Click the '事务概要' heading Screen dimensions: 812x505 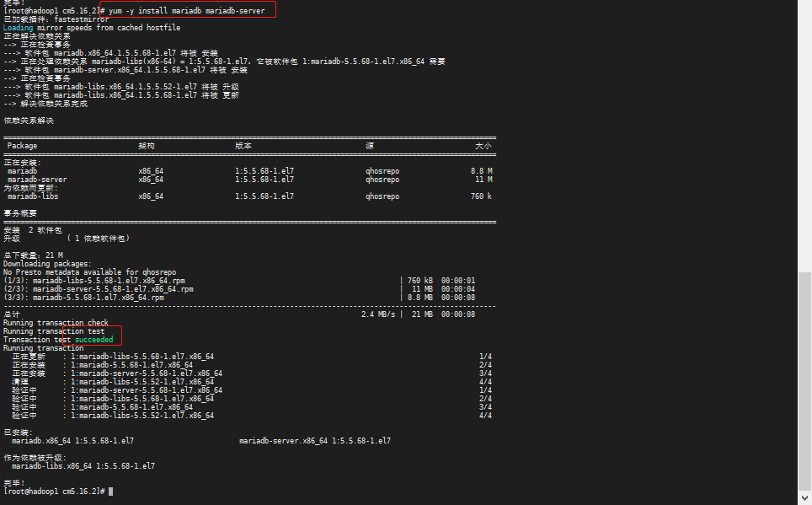point(20,213)
